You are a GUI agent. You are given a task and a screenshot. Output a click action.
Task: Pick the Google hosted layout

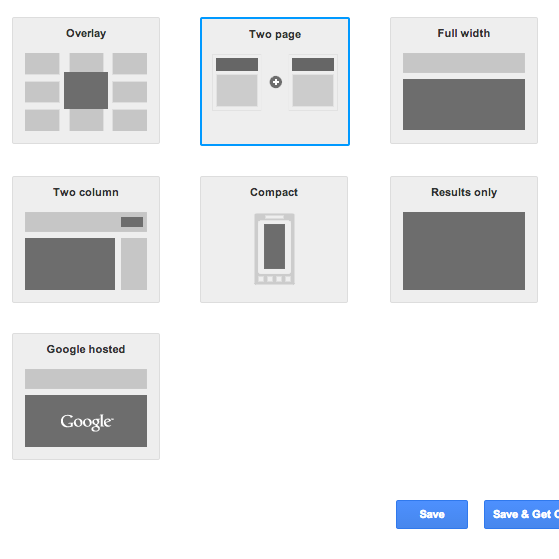(x=86, y=396)
